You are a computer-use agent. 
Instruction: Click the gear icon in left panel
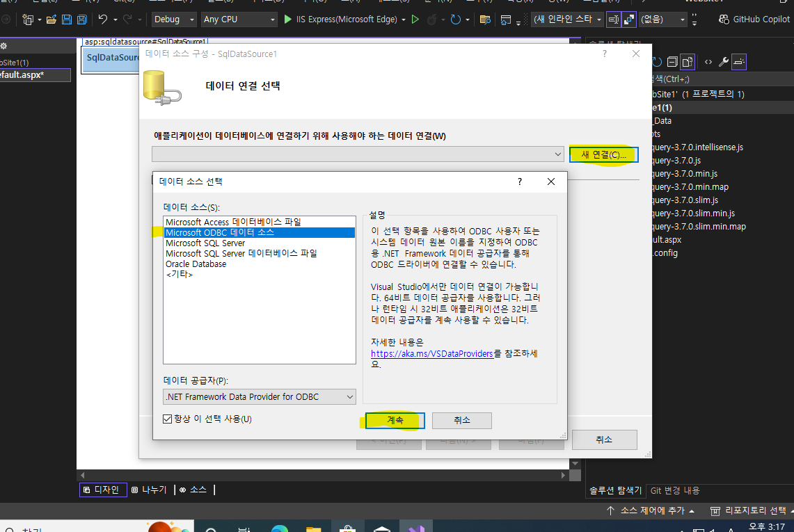tap(3, 46)
